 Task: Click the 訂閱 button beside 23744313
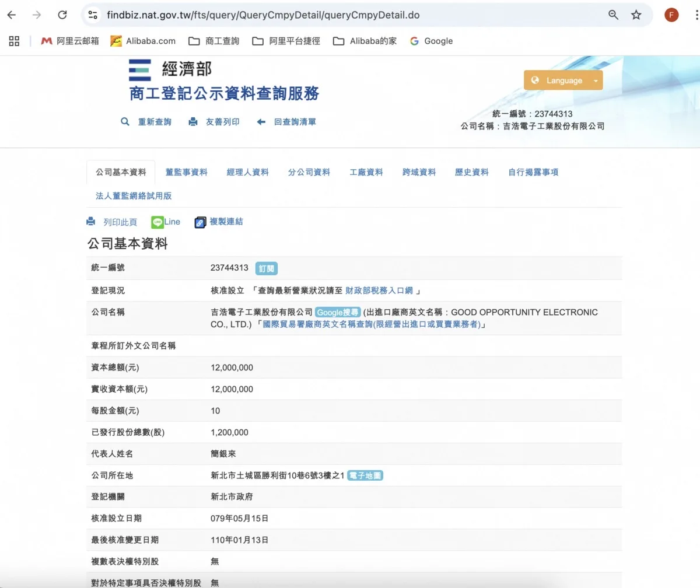coord(267,268)
